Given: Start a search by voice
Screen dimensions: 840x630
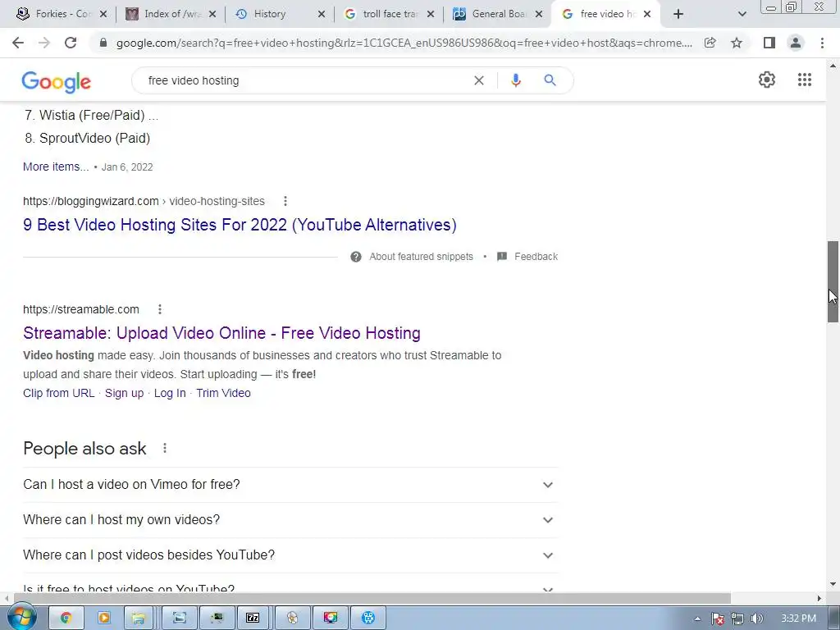Looking at the screenshot, I should 515,80.
